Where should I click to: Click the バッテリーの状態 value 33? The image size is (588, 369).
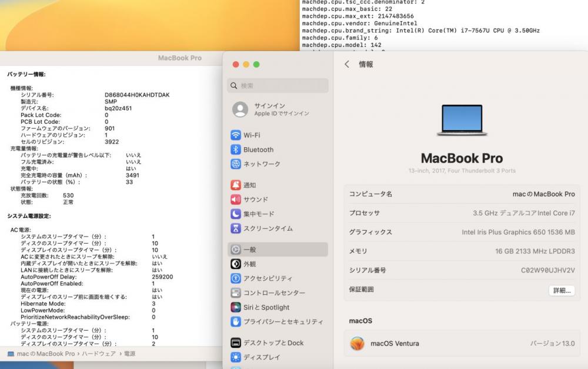pyautogui.click(x=129, y=182)
